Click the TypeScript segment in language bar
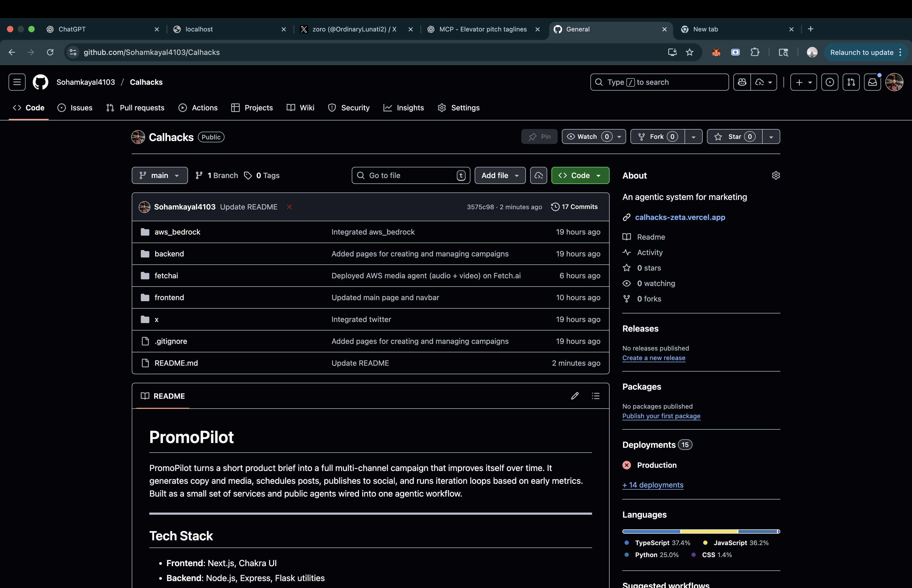 click(651, 531)
